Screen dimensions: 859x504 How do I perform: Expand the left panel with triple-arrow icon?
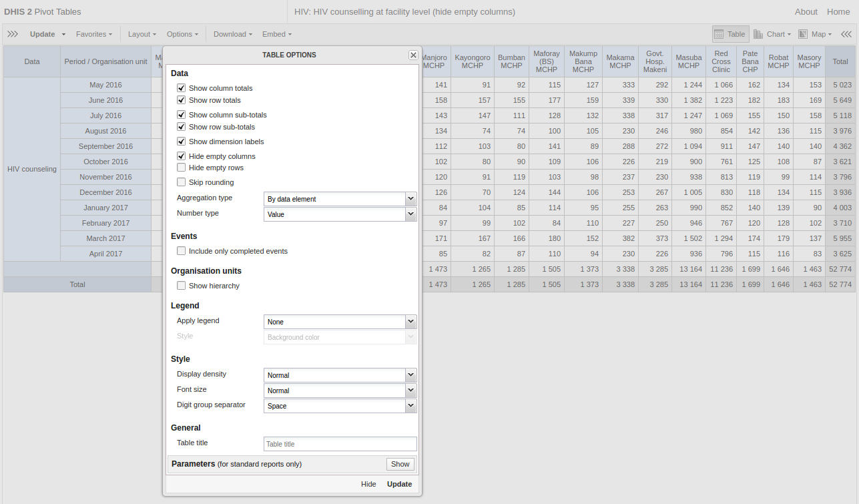coord(13,34)
